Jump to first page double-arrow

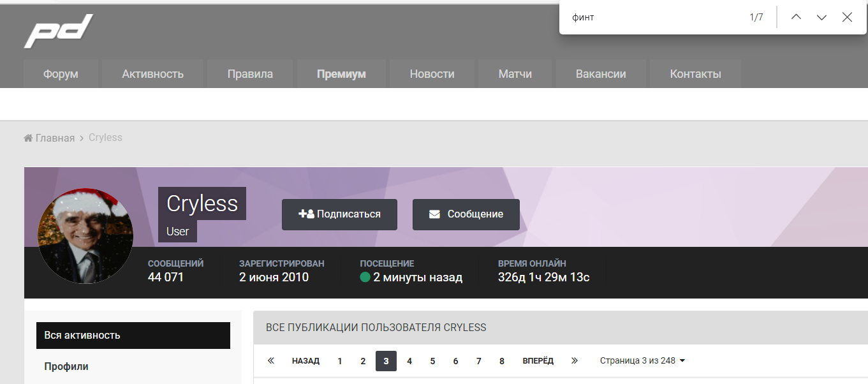click(x=270, y=361)
